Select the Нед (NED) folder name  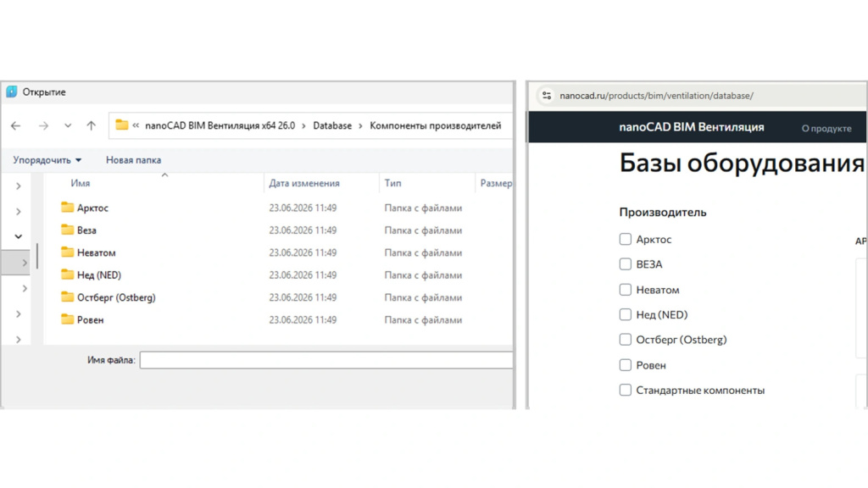click(99, 275)
